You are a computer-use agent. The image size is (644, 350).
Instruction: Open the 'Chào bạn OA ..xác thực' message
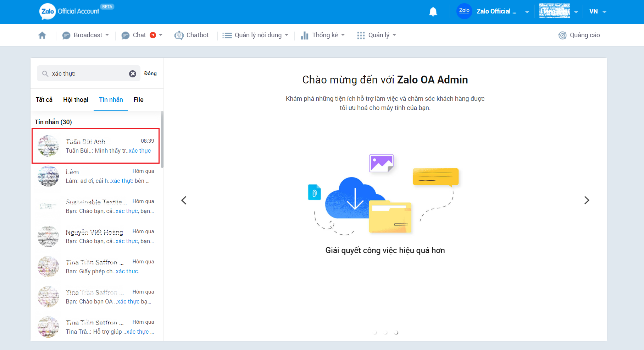(96, 297)
